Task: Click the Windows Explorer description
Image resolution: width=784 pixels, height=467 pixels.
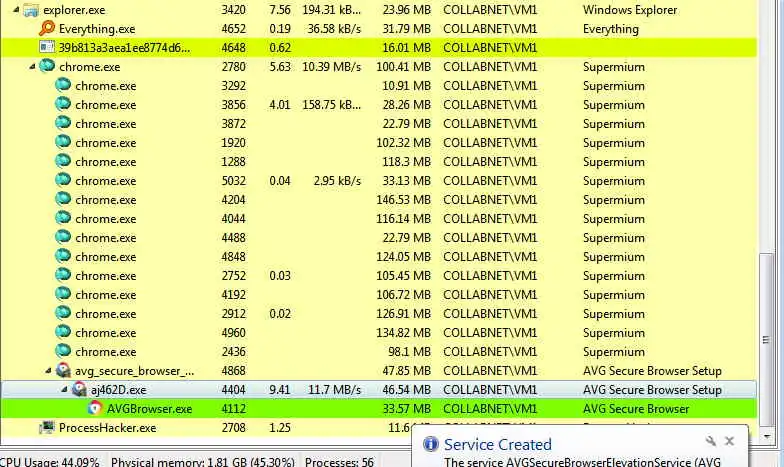Action: point(630,10)
